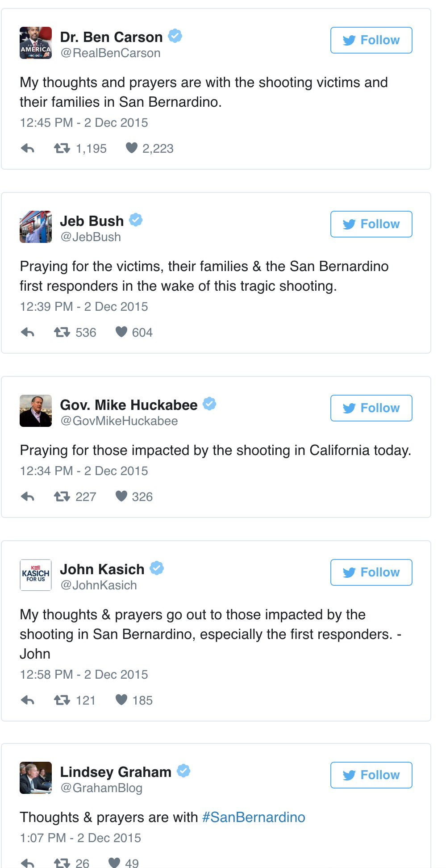Follow Dr. Ben Carson
Image resolution: width=446 pixels, height=868 pixels.
coord(371,40)
